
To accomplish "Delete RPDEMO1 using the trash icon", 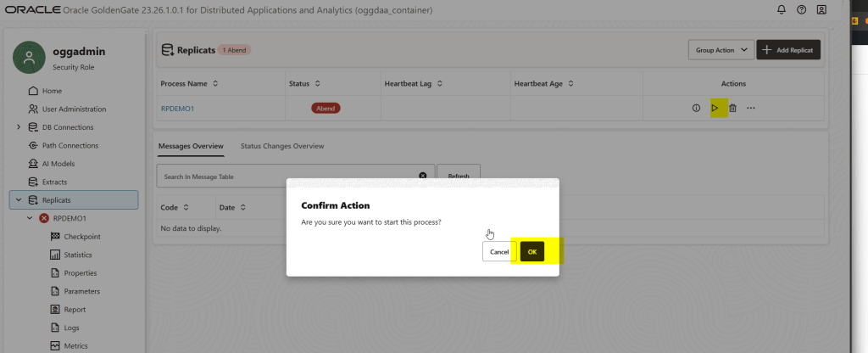I will tap(732, 108).
